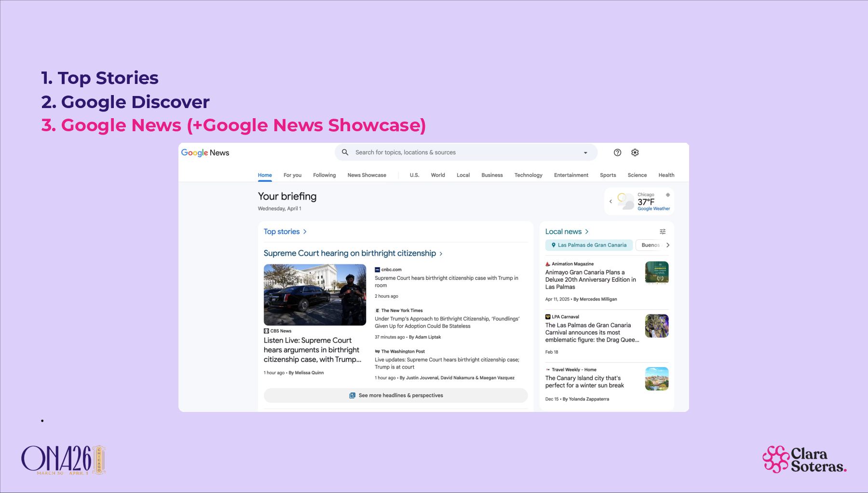Open Supreme Court hearing on birthright citizenship
Screen dimensions: 868x493
tap(350, 253)
